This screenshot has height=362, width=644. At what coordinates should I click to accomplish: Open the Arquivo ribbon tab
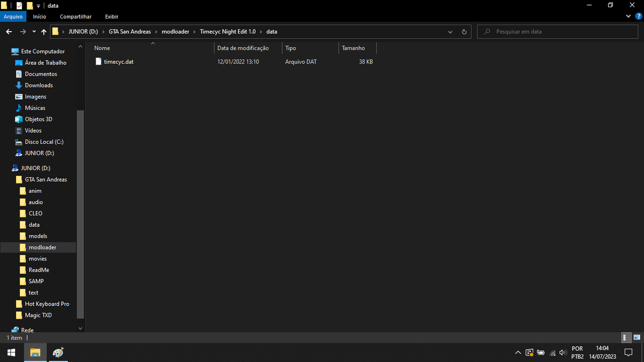13,17
